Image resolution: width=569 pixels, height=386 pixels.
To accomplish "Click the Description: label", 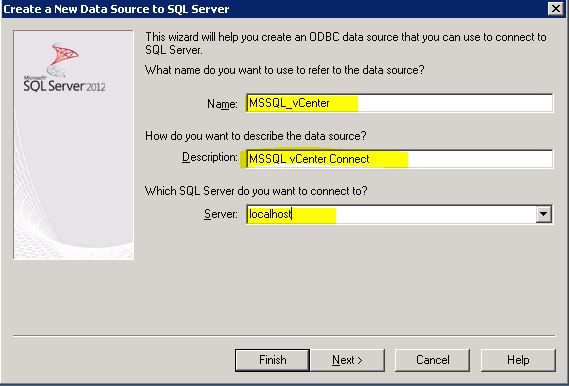I will coord(210,157).
